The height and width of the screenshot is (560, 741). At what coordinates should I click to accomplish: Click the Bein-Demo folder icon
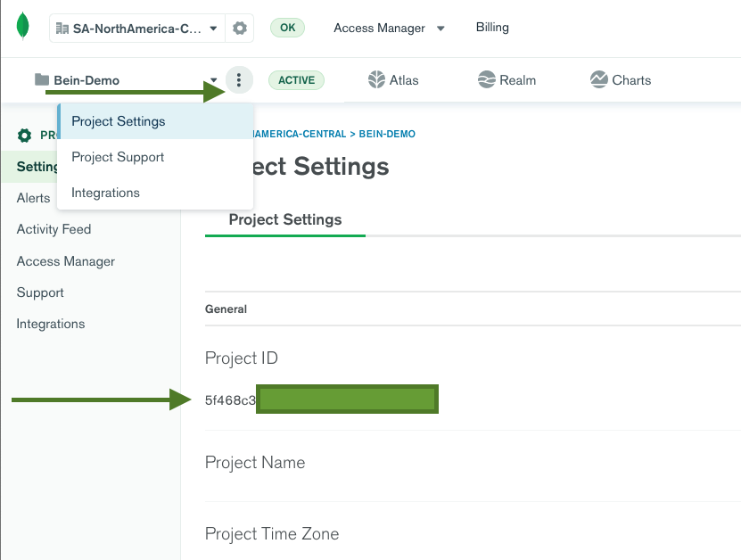click(x=42, y=80)
